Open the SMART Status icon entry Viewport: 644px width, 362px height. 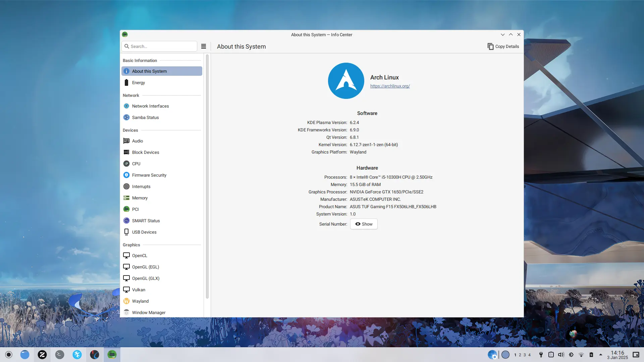[126, 221]
